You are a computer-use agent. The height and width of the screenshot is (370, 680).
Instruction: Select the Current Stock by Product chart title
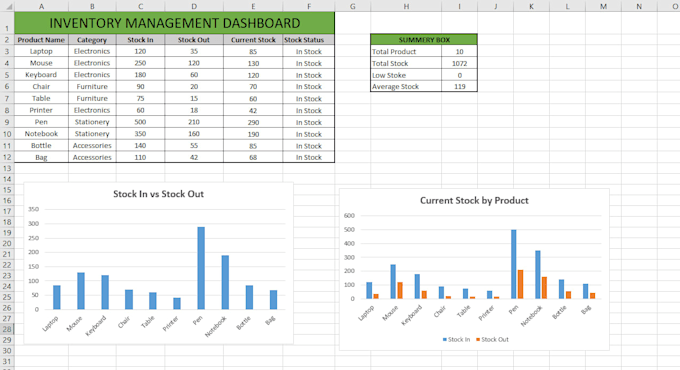tap(474, 200)
